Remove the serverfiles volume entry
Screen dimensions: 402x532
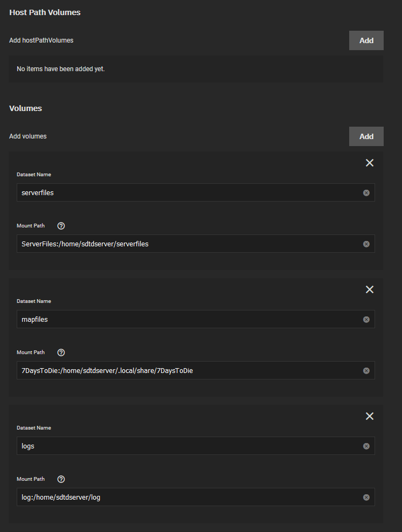[370, 163]
